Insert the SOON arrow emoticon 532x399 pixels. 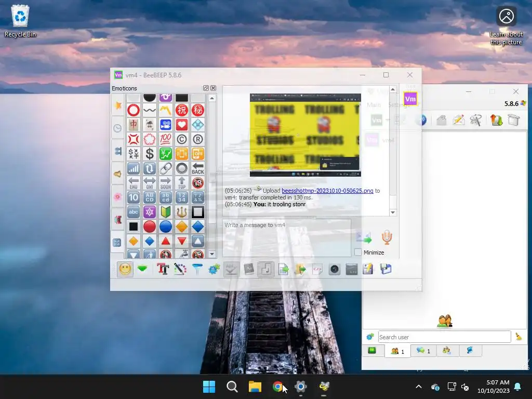tap(166, 183)
